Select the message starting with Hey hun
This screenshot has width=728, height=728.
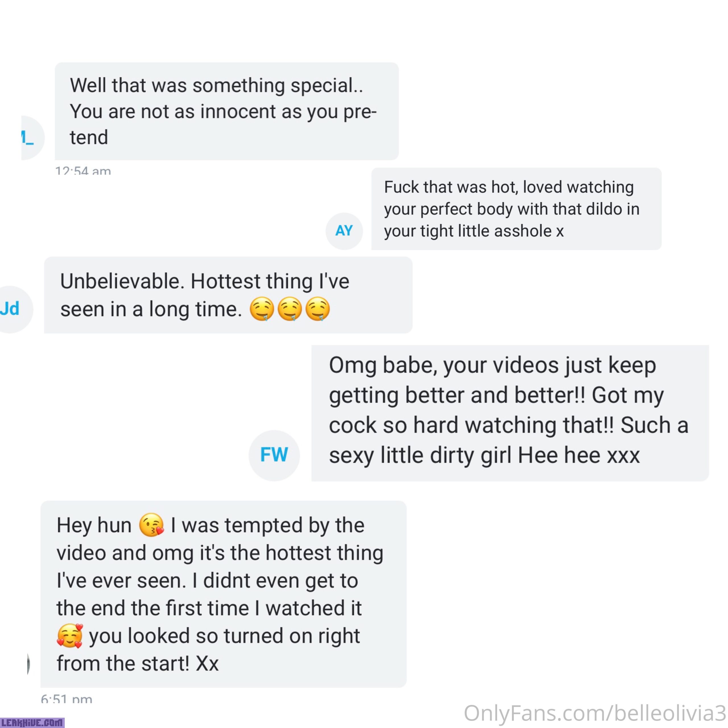(224, 594)
